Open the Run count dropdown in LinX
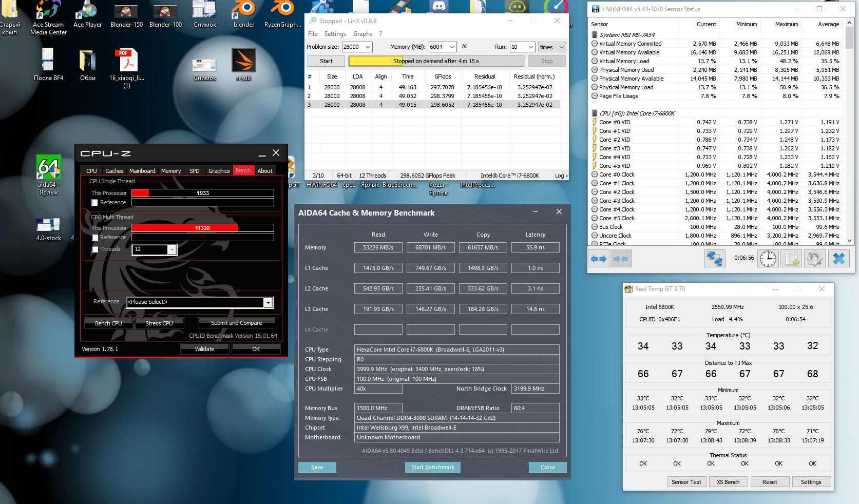The image size is (859, 504). pos(531,47)
